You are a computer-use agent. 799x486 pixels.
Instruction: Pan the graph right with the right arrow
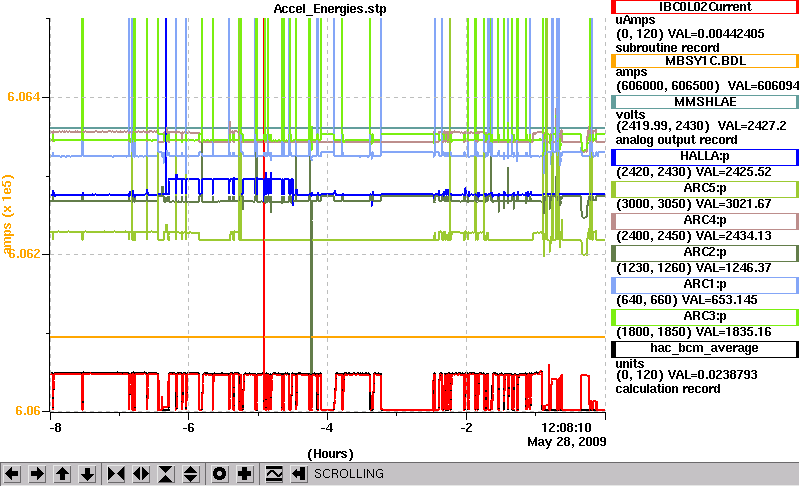coord(37,474)
